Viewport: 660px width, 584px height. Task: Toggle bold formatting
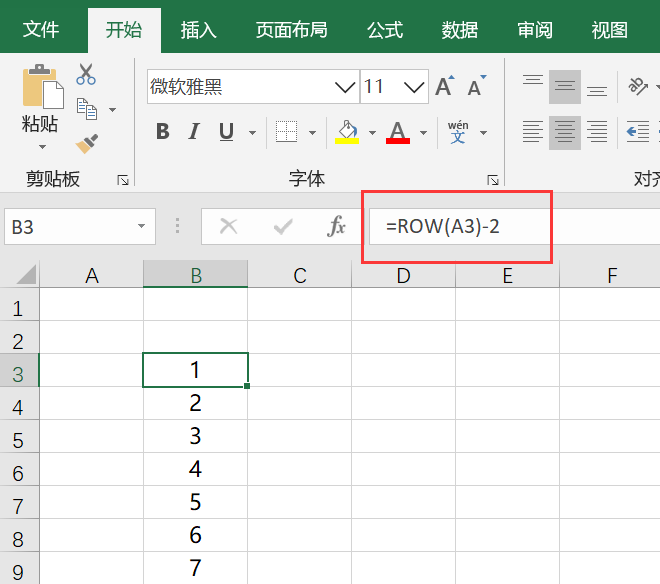pyautogui.click(x=163, y=132)
